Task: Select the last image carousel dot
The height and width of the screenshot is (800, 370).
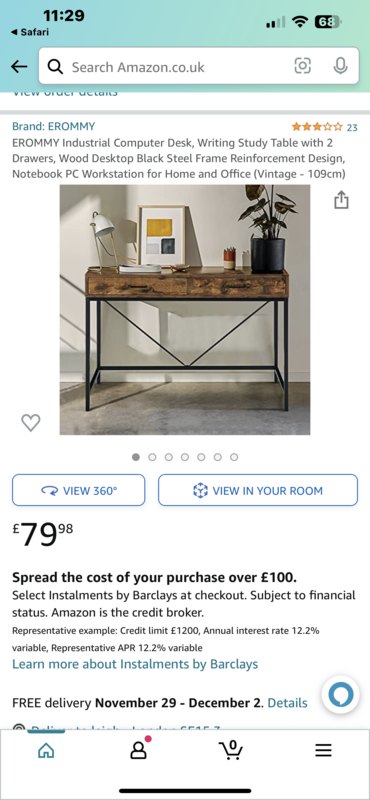Action: pos(234,457)
